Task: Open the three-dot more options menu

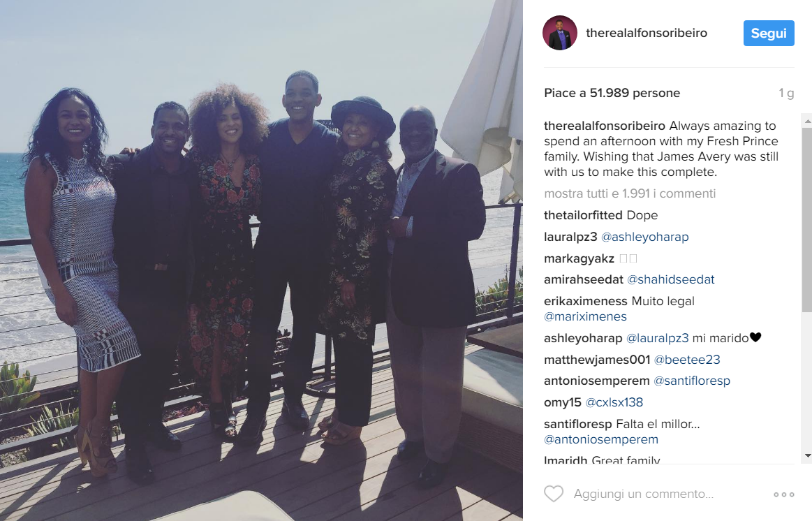Action: tap(784, 494)
